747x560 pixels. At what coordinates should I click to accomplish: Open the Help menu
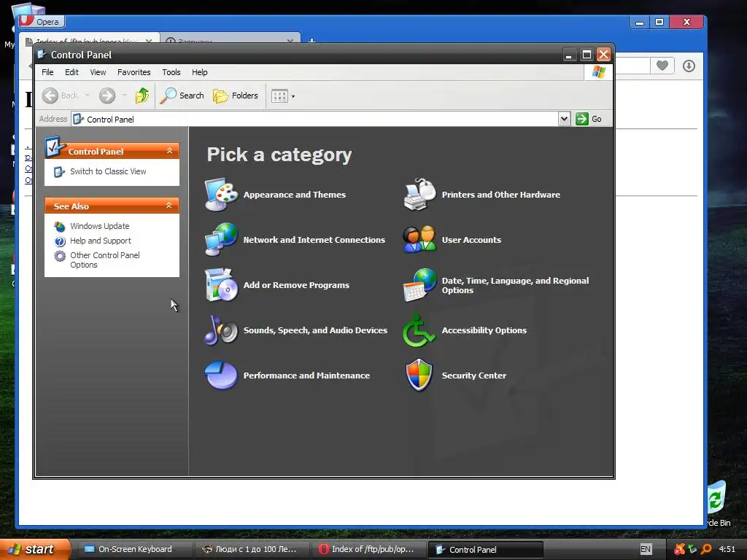click(200, 72)
